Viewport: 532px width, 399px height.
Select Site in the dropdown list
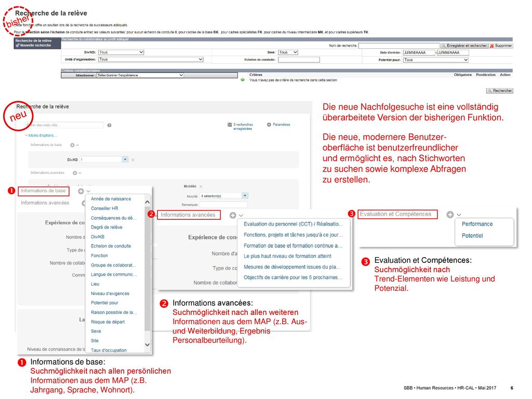pos(95,341)
